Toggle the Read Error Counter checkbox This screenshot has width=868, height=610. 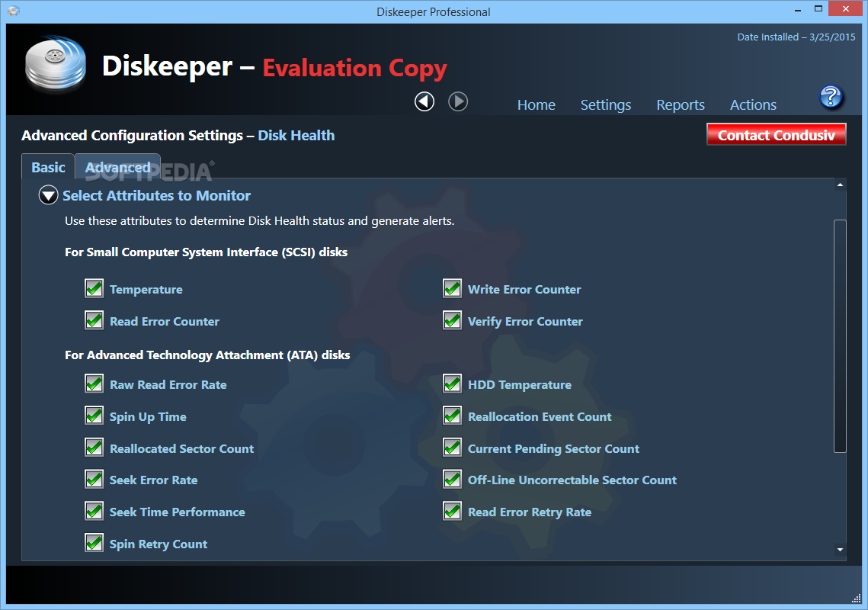pos(94,321)
